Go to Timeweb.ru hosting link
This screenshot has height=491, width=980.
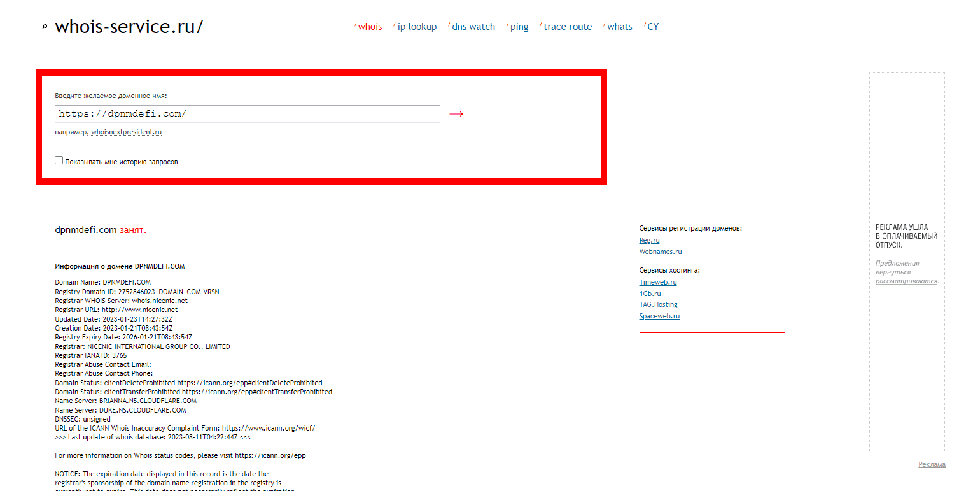pyautogui.click(x=657, y=282)
